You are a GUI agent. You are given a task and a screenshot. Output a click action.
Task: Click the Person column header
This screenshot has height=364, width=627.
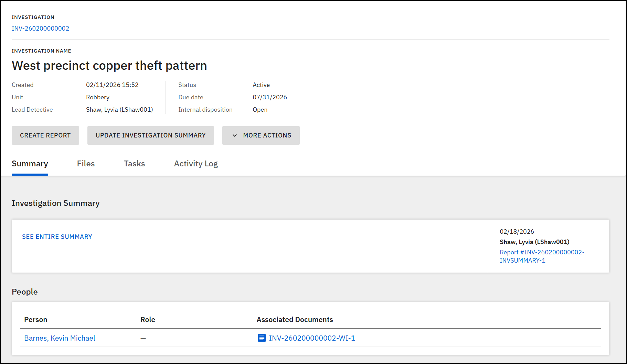click(35, 319)
